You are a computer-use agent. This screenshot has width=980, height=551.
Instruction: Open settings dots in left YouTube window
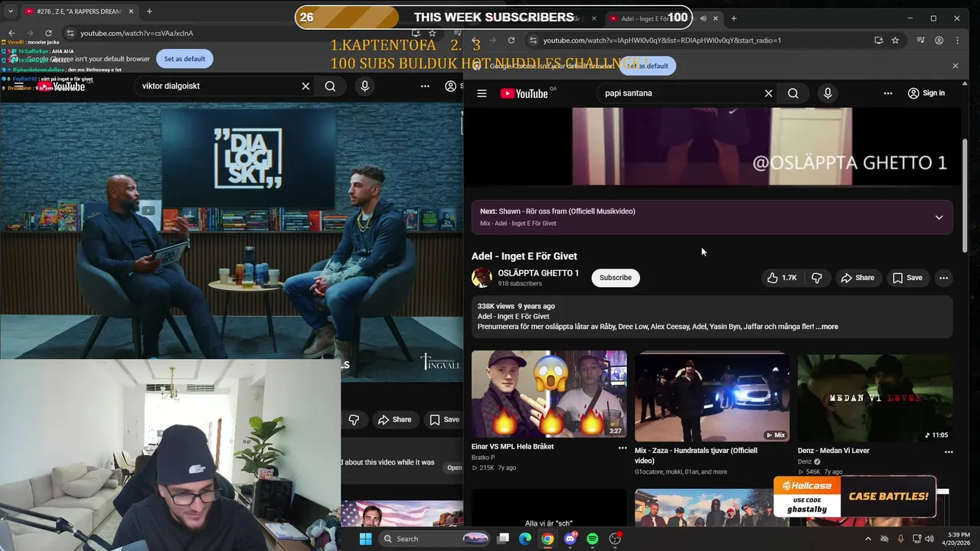(425, 86)
